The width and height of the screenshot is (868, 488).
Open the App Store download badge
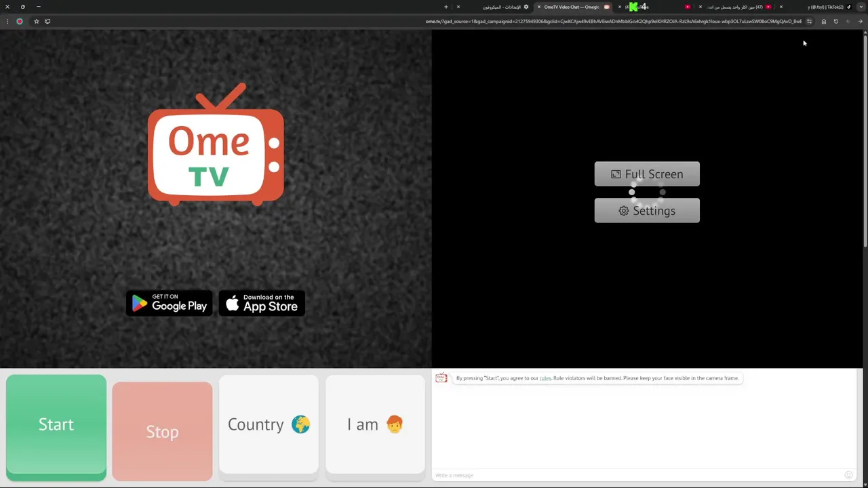coord(262,303)
